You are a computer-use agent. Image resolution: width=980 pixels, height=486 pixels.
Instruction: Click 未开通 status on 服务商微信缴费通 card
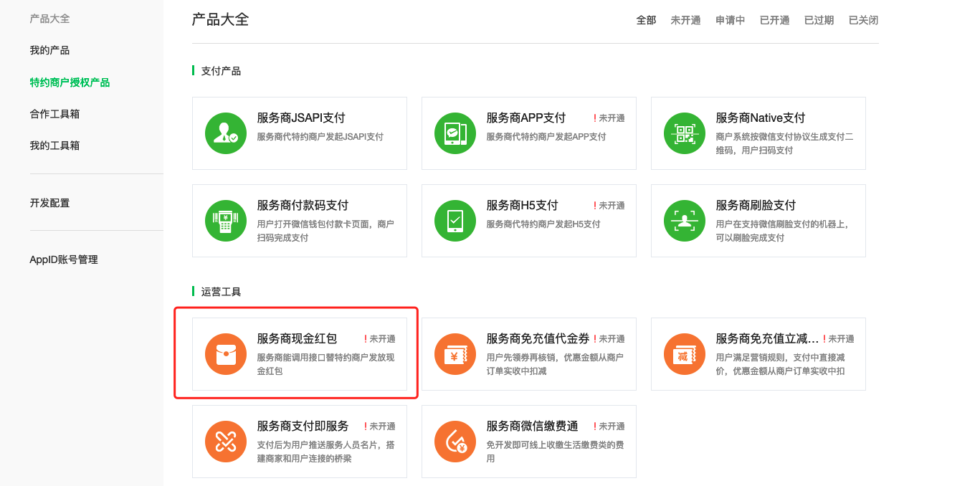609,427
